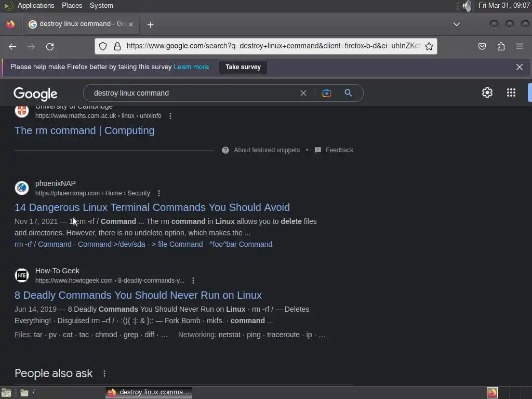The width and height of the screenshot is (532, 399).
Task: Click the About featured snippets help icon
Action: [225, 150]
